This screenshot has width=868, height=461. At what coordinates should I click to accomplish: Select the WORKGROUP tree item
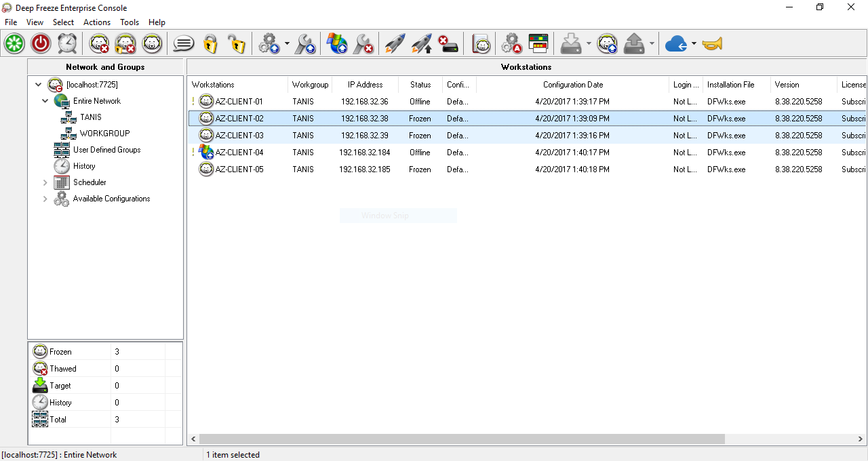pyautogui.click(x=104, y=134)
